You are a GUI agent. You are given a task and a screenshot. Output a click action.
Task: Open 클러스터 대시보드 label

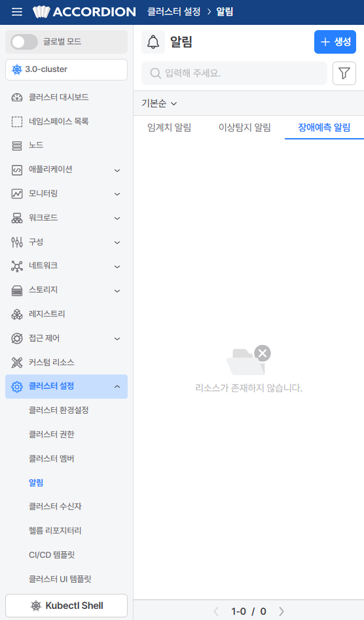pos(58,98)
